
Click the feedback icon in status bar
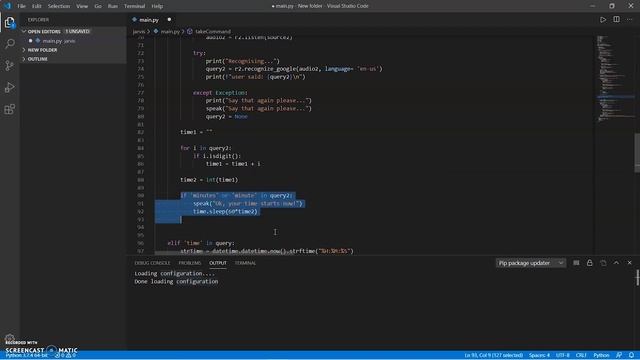619,356
